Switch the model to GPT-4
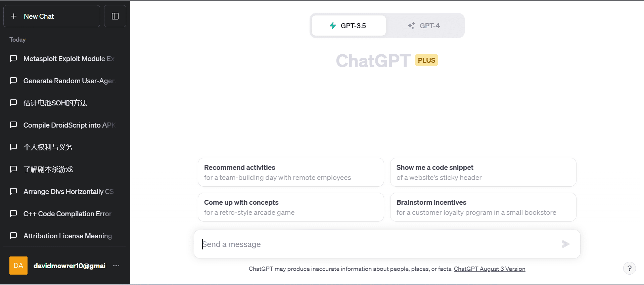 [424, 26]
